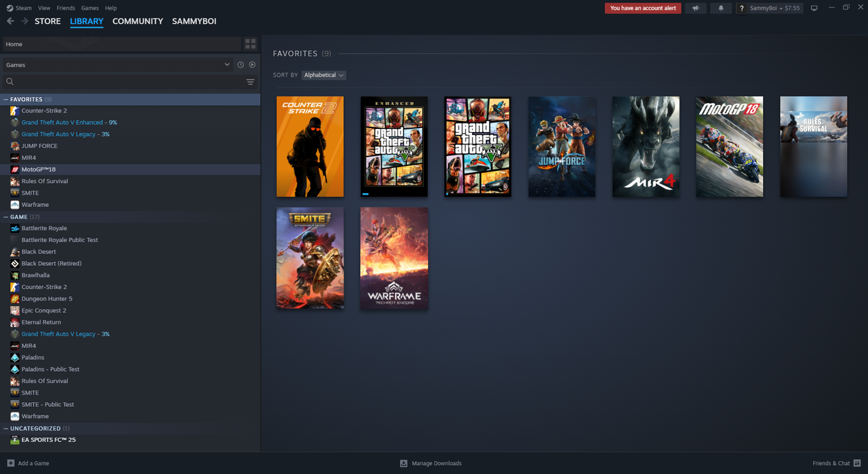Click the library search field
This screenshot has width=868, height=474.
(129, 82)
